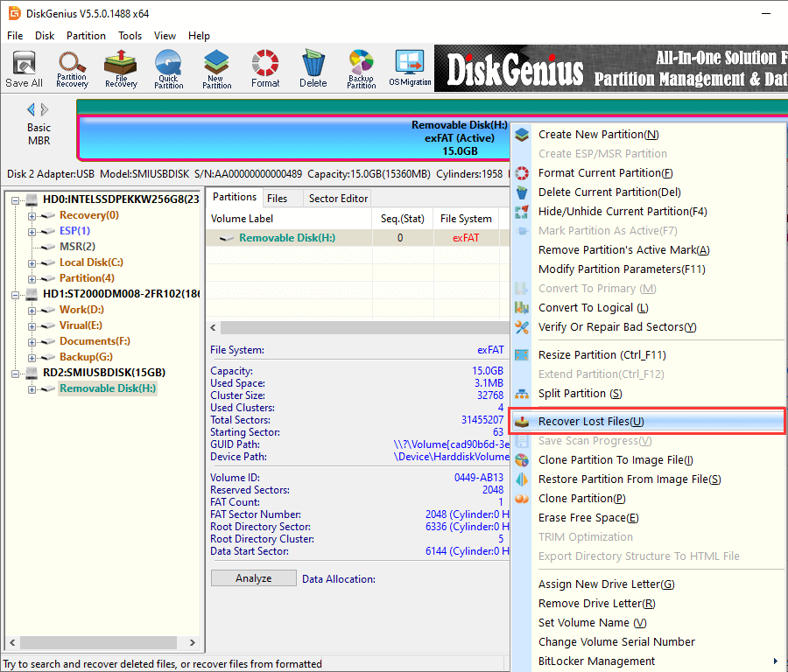Choose Recover Lost Files from context menu

tap(591, 422)
